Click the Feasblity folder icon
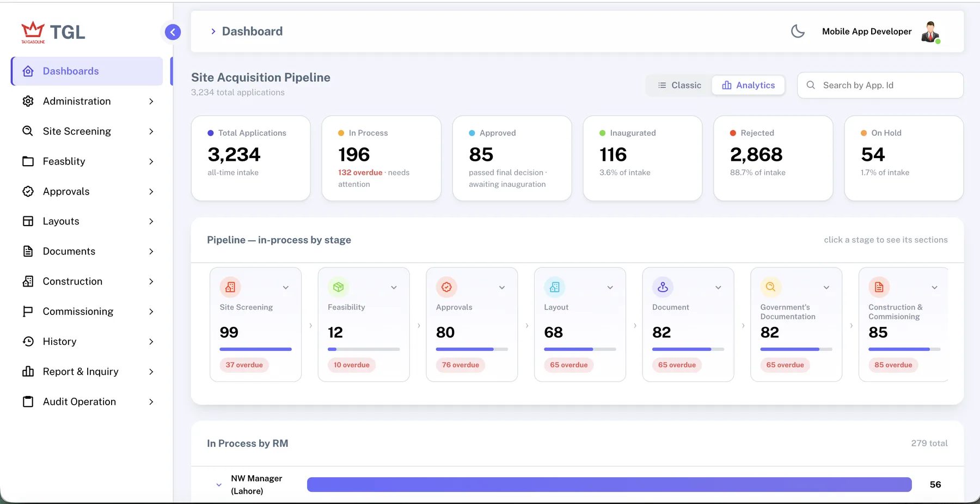Viewport: 980px width, 504px height. 28,161
